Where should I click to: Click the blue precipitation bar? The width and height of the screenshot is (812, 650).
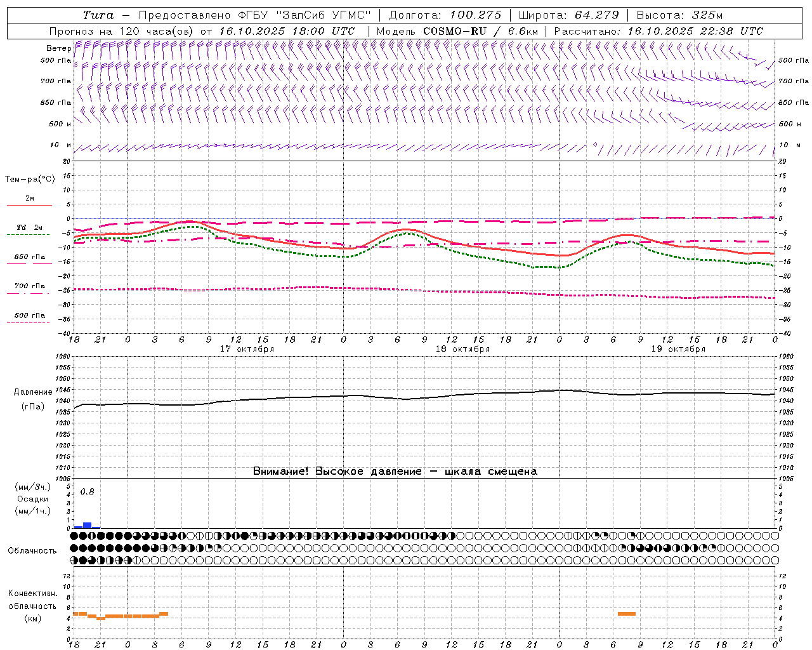tap(88, 525)
